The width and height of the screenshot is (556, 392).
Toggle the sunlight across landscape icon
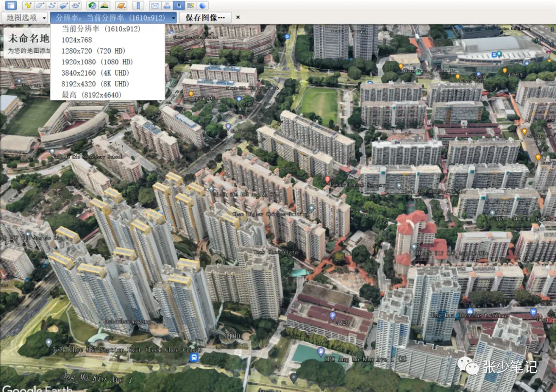point(104,5)
